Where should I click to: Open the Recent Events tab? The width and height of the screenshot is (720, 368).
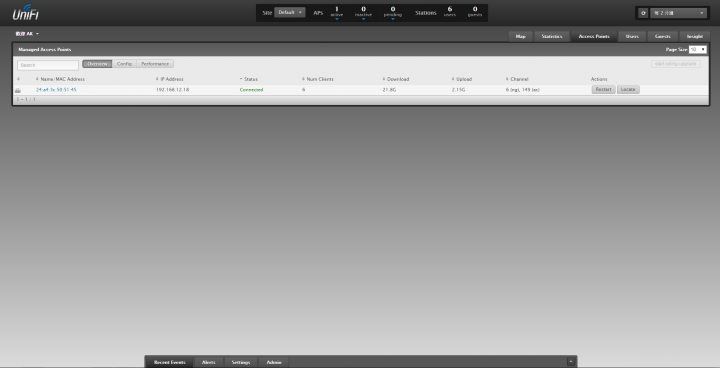pyautogui.click(x=169, y=362)
